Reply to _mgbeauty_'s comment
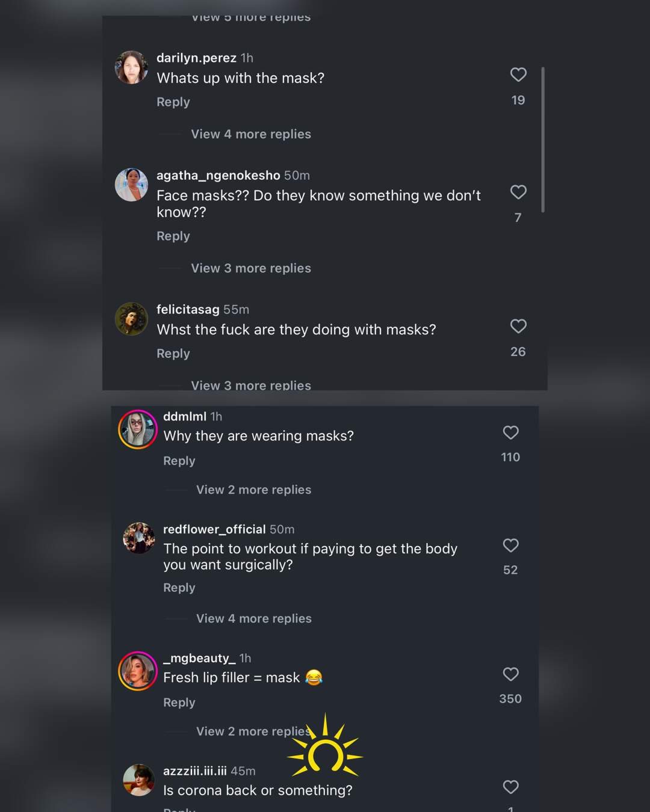 (179, 703)
